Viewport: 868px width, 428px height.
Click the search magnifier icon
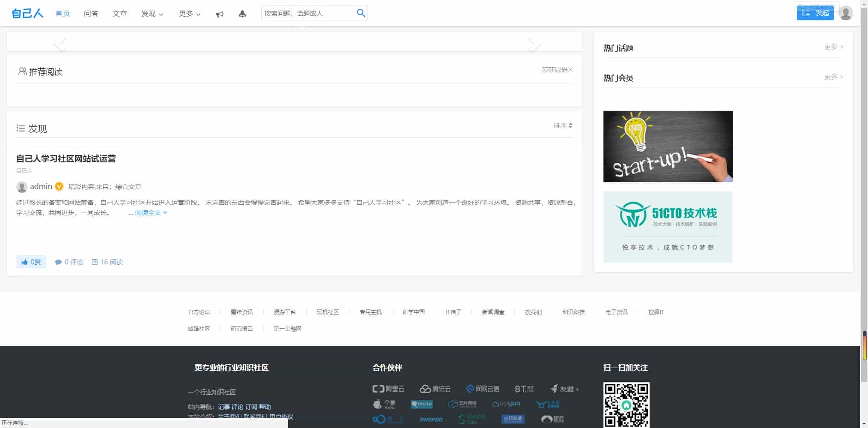(x=361, y=13)
